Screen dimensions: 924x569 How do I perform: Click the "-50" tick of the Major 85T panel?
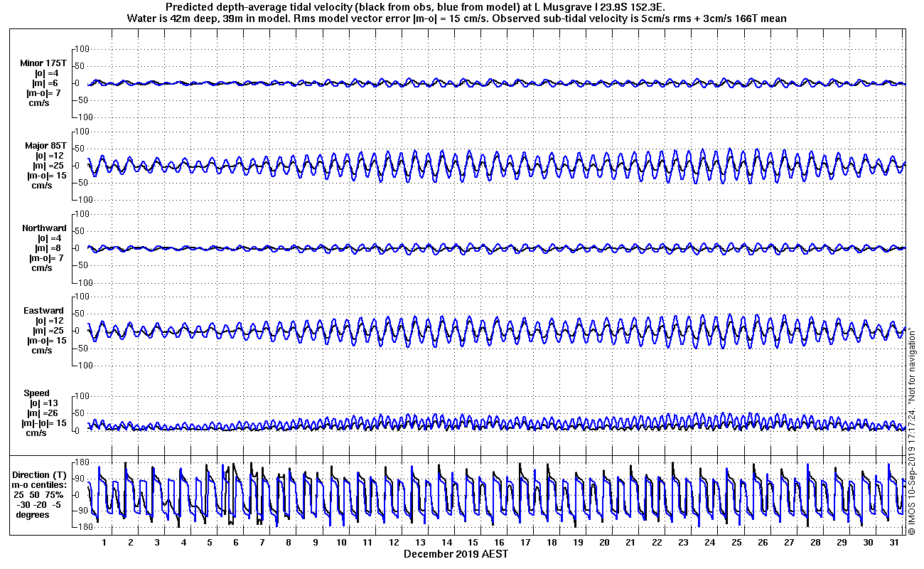point(82,183)
